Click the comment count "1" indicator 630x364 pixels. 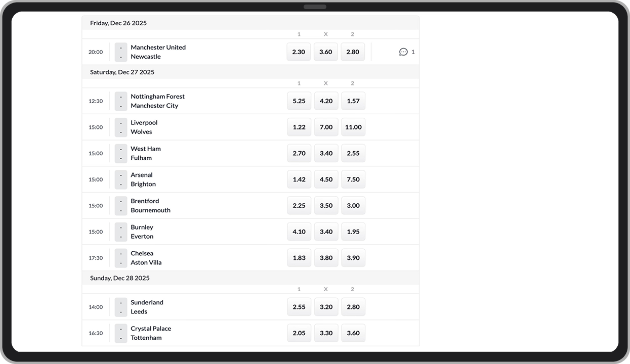413,52
